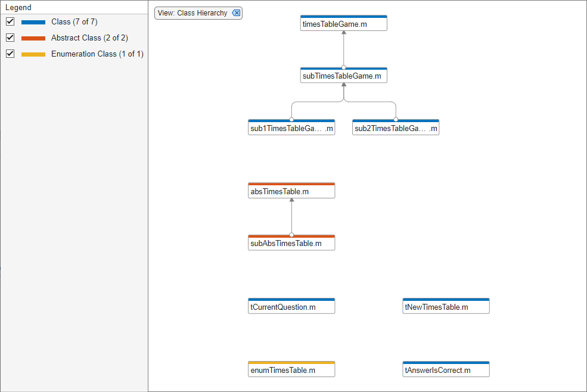Select the absTimesTable.m abstract class node
Screen dimensions: 587x392
pyautogui.click(x=291, y=191)
